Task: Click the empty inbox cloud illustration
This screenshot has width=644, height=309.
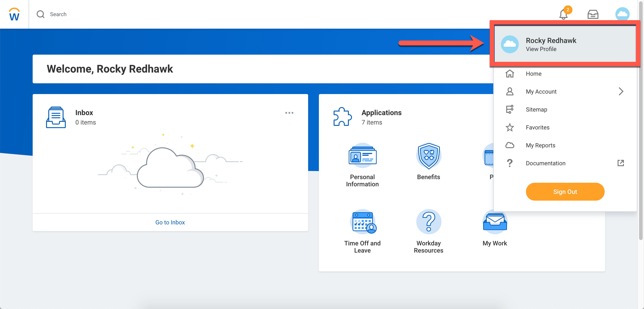Action: pos(170,165)
